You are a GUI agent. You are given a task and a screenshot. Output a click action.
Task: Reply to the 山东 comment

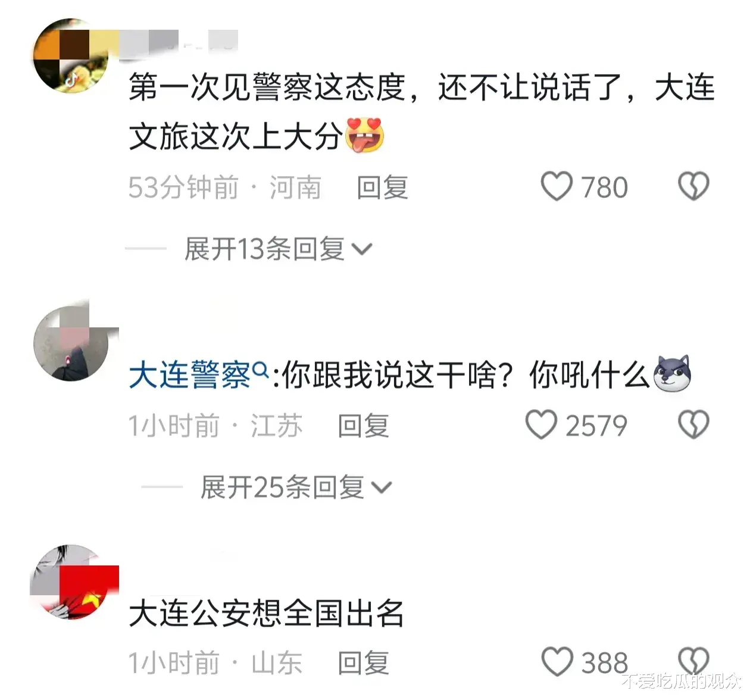[x=363, y=663]
